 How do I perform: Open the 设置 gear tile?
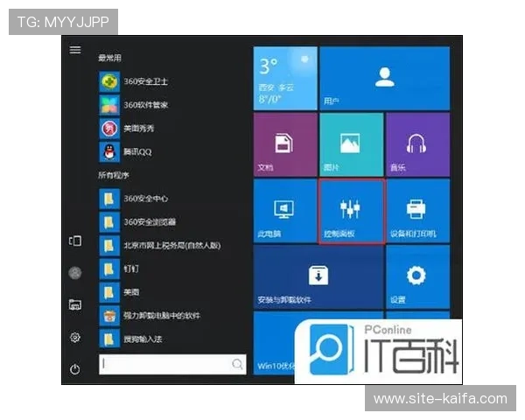416,277
